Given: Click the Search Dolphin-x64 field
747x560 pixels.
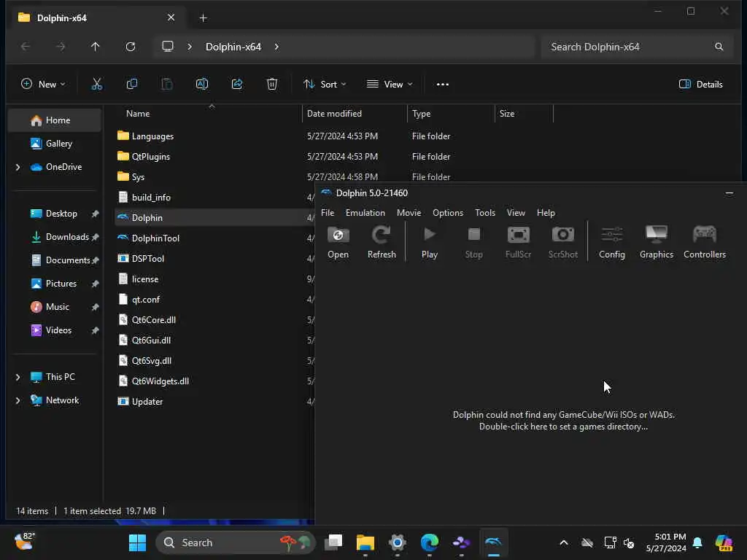Looking at the screenshot, I should 636,47.
